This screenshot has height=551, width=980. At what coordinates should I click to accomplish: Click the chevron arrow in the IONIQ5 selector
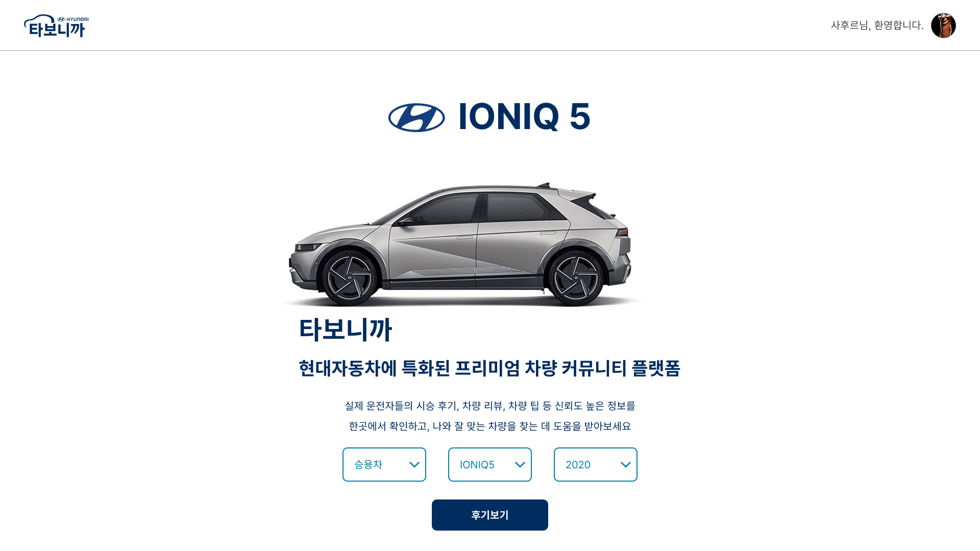tap(520, 465)
